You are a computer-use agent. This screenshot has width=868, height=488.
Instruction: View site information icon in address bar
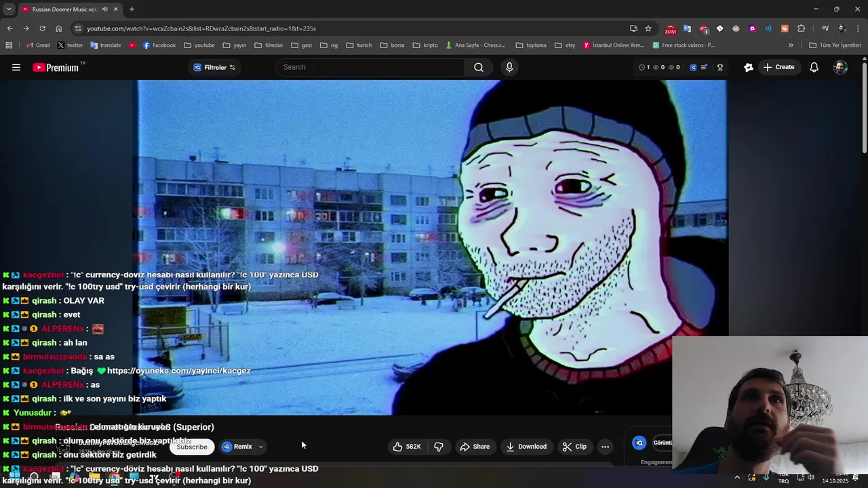click(78, 28)
